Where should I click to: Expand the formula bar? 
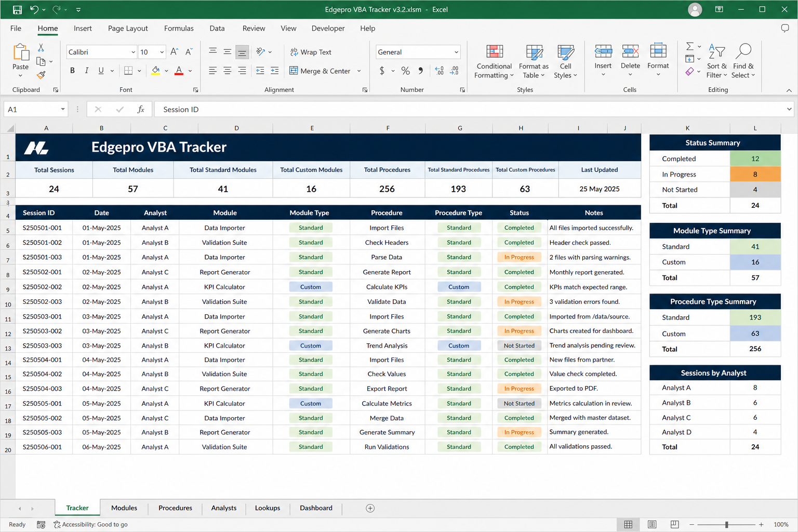pos(789,109)
